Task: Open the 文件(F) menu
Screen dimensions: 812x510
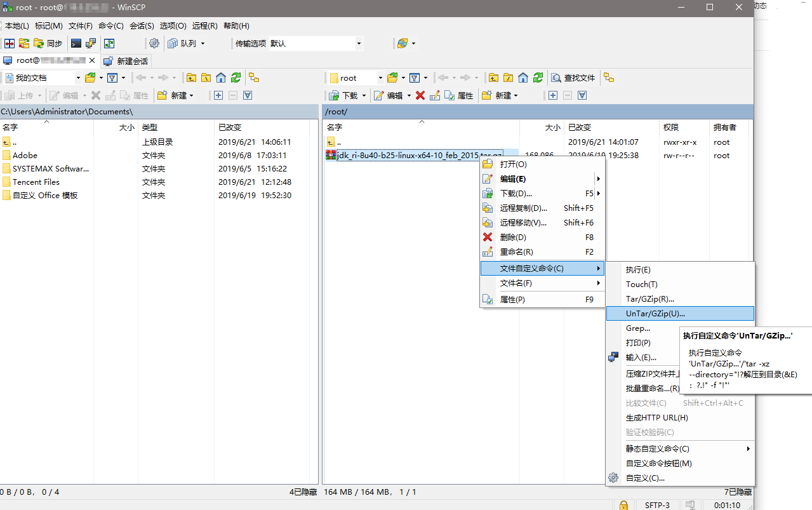Action: [81, 26]
